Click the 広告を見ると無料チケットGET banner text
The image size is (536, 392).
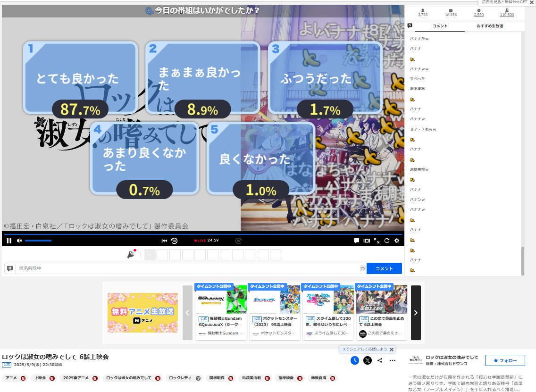tap(504, 2)
